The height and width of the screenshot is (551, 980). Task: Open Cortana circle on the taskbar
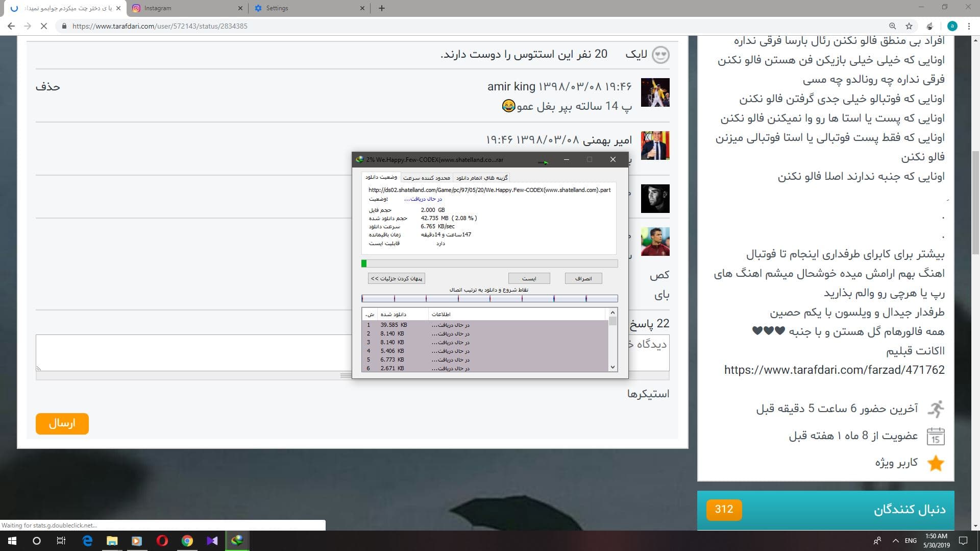pyautogui.click(x=37, y=541)
